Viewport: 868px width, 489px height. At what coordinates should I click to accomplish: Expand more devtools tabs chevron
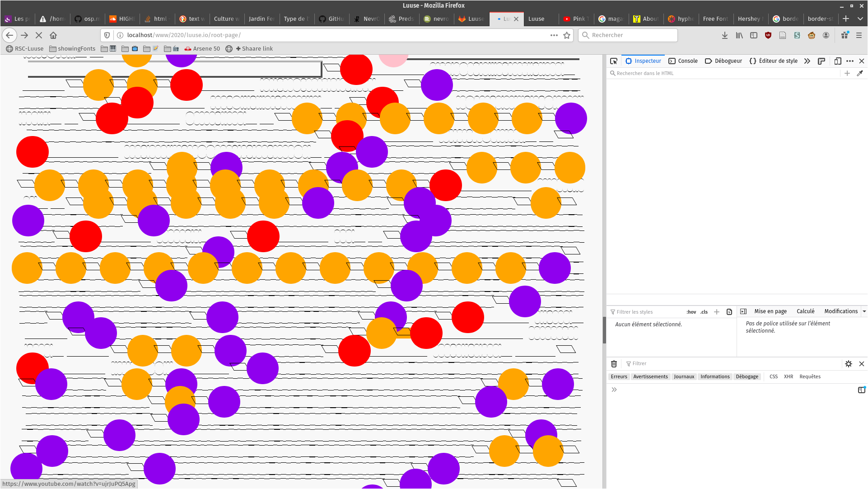[x=807, y=61]
